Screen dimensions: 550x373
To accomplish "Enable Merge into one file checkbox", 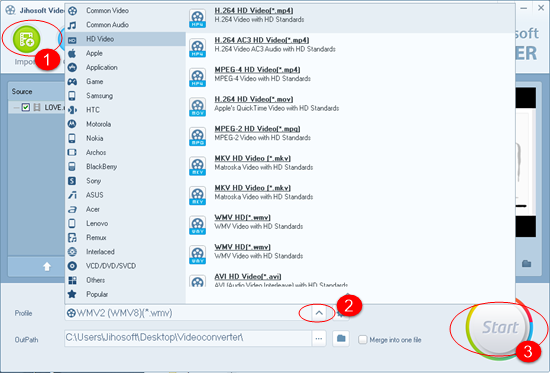I will pos(363,339).
